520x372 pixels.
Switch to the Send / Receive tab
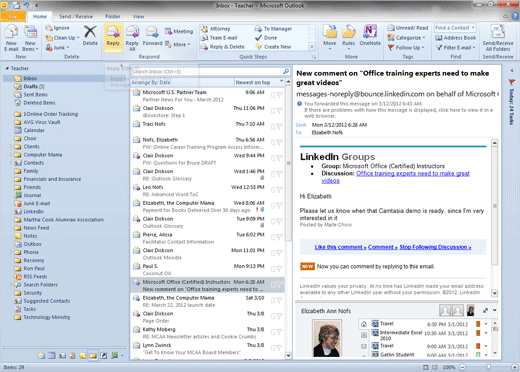coord(76,16)
